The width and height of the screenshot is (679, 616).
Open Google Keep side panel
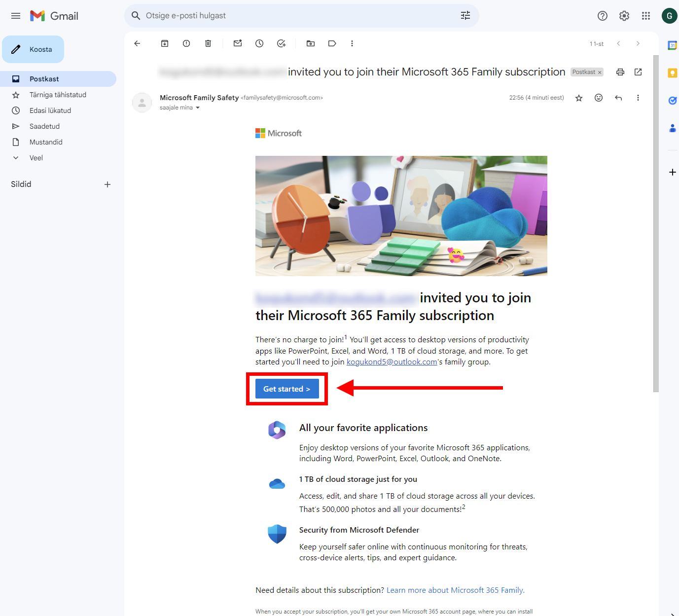click(672, 73)
